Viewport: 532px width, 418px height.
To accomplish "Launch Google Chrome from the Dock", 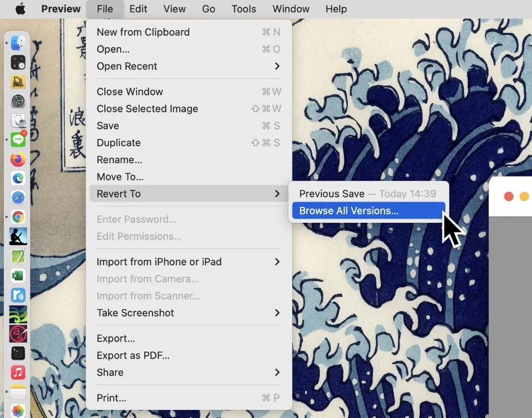I will (18, 217).
